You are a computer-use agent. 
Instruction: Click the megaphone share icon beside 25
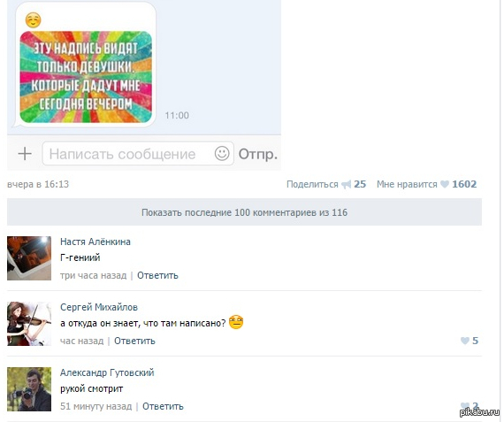pyautogui.click(x=347, y=184)
